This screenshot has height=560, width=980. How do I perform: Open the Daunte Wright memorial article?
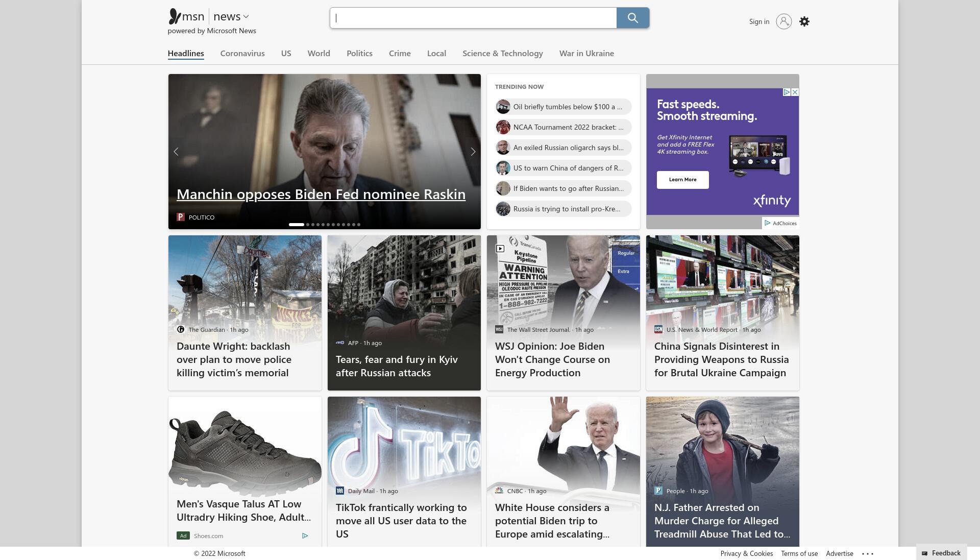(x=234, y=359)
